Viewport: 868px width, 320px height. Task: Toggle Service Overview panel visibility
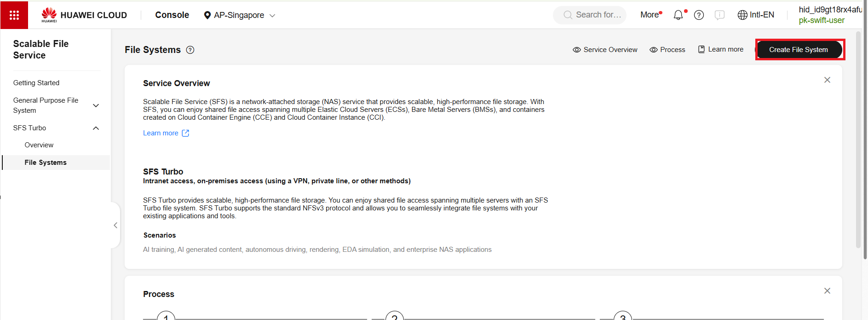click(x=605, y=50)
